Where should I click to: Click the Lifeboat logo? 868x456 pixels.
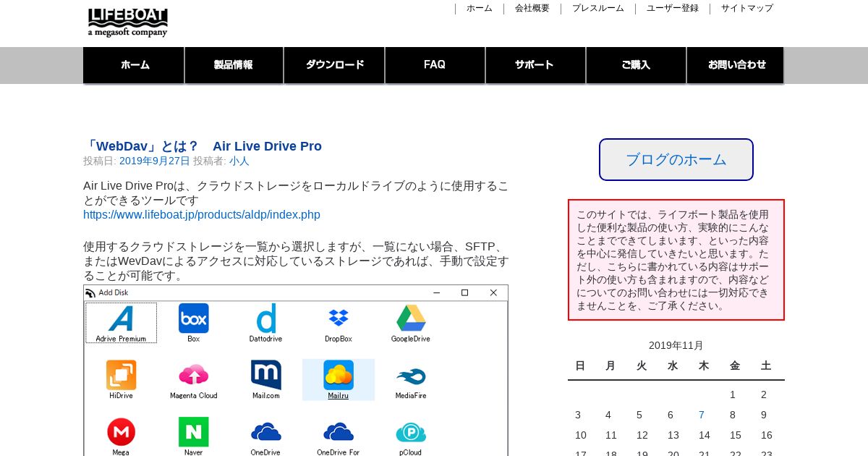pos(127,22)
